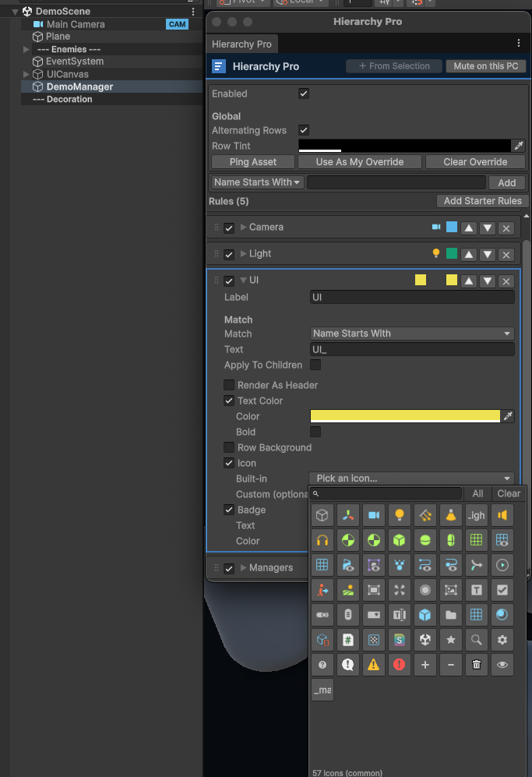The width and height of the screenshot is (532, 777).
Task: Select the gray letter T text icon
Action: [x=477, y=590]
